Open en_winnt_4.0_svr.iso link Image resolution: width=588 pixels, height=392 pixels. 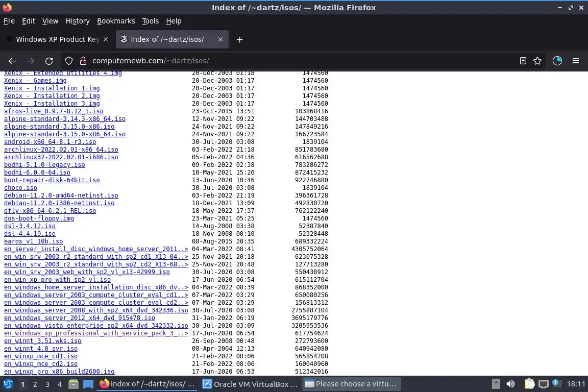pos(41,349)
